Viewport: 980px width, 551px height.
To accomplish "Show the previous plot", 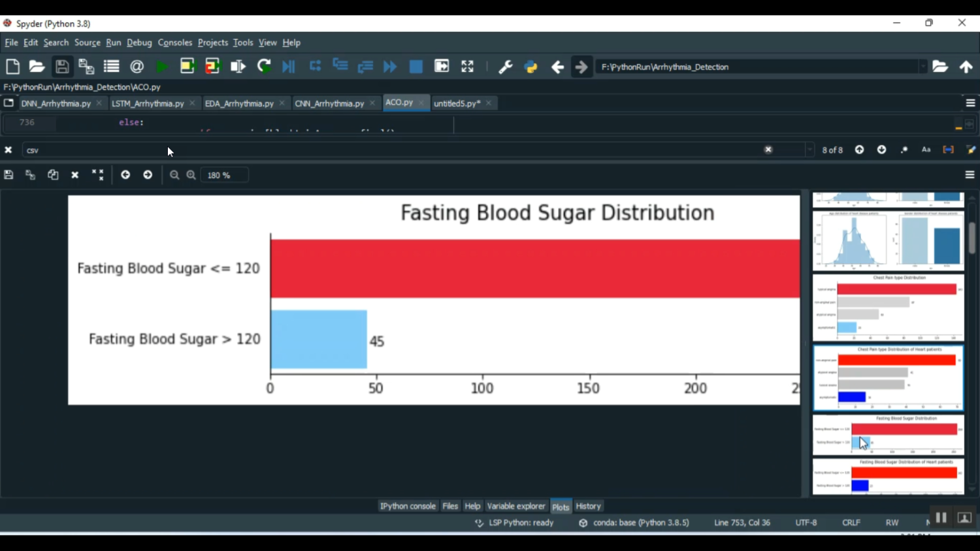I will pos(125,175).
